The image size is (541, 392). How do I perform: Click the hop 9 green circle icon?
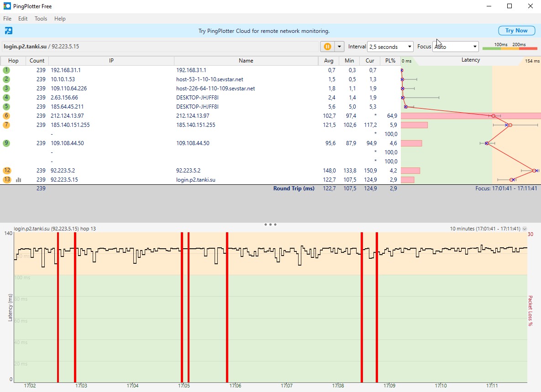[6, 143]
